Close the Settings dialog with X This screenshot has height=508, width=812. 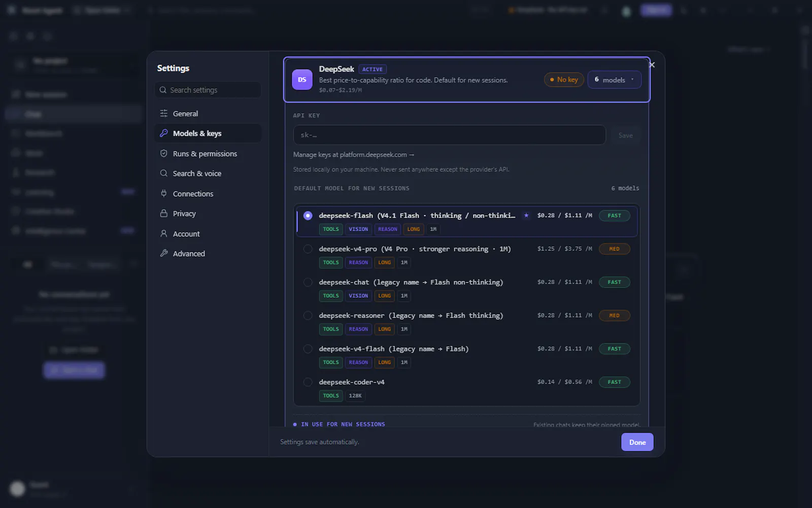[x=652, y=65]
